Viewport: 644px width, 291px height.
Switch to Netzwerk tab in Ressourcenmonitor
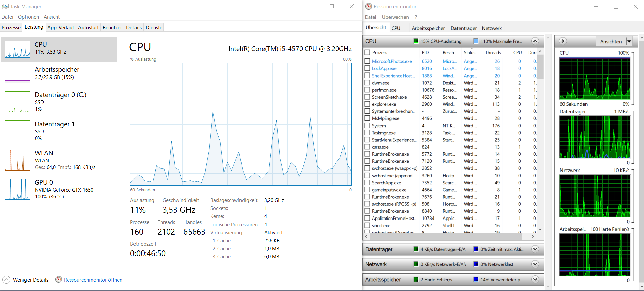pyautogui.click(x=492, y=28)
